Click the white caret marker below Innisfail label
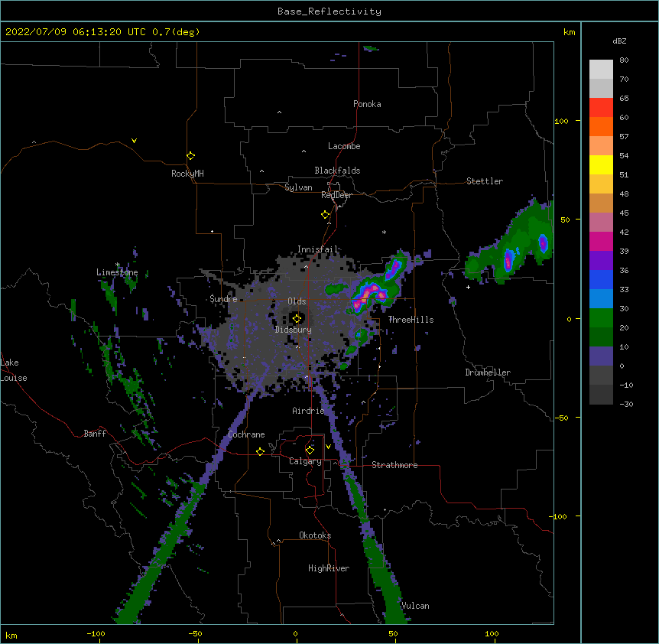Screen dimensions: 659x644 (306, 266)
